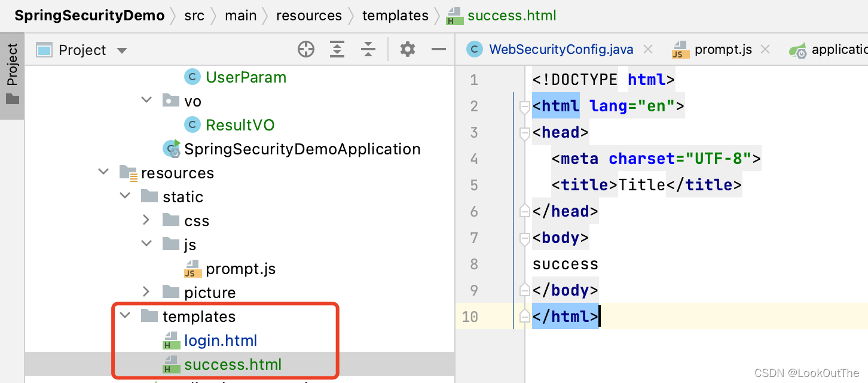Select ResultVO class in tree
Screen dimensions: 868x383
240,125
